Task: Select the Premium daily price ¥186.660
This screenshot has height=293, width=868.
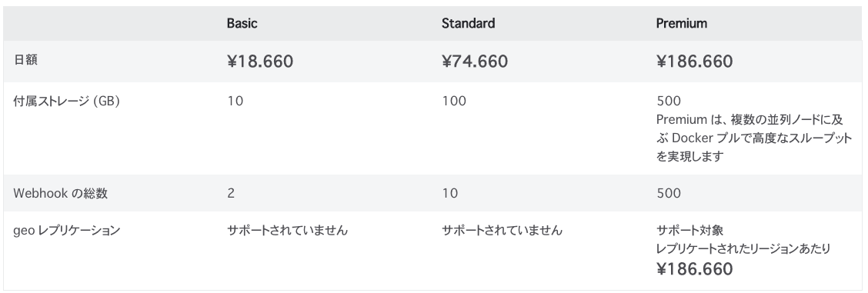Action: coord(694,62)
